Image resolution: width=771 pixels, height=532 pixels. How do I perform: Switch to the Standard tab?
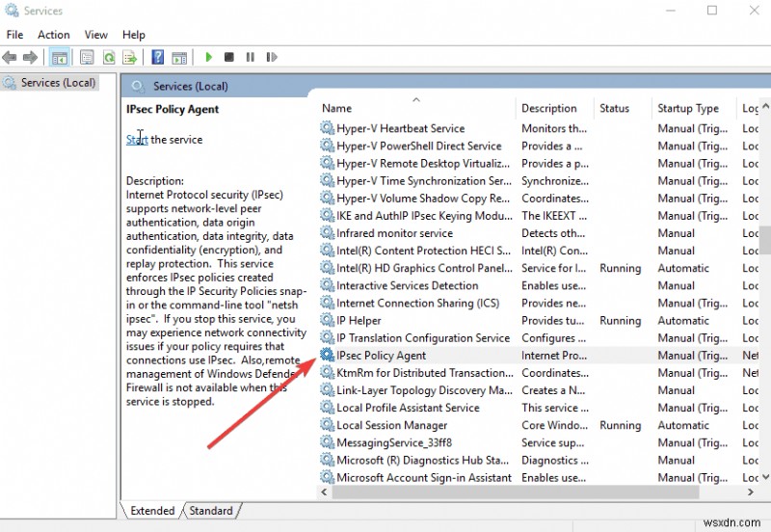(x=211, y=511)
